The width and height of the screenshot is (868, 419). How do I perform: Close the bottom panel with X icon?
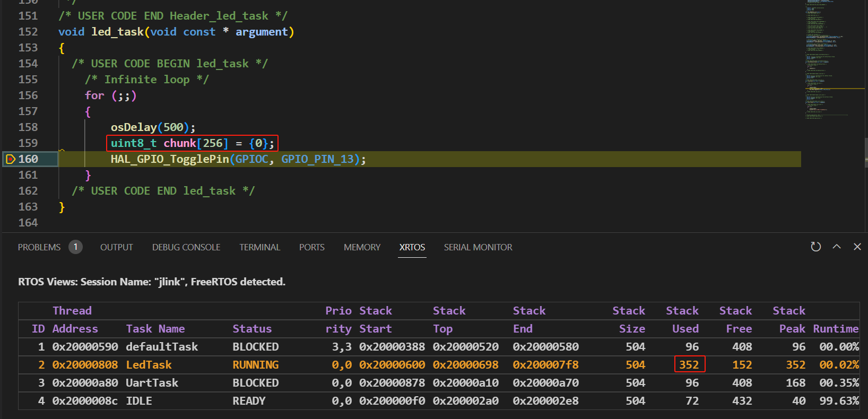click(x=857, y=247)
